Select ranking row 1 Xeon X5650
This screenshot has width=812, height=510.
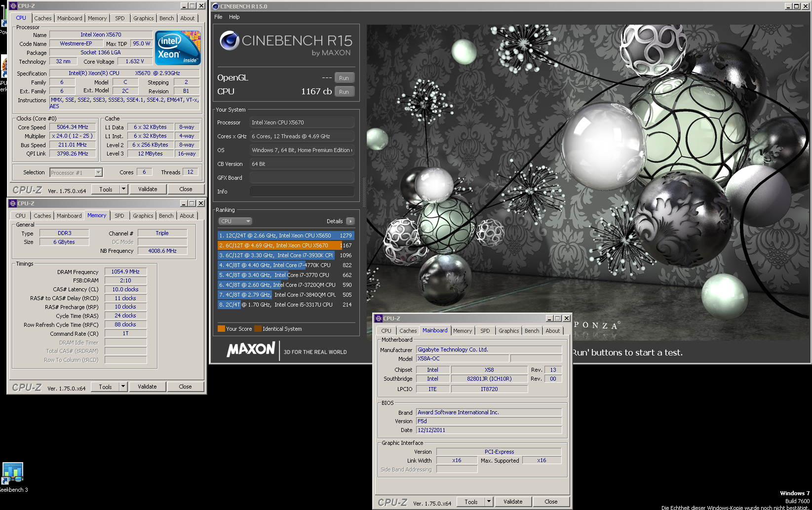[286, 235]
